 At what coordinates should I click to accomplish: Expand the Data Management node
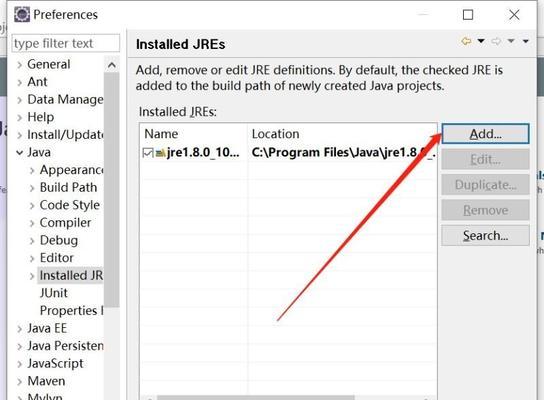click(20, 100)
